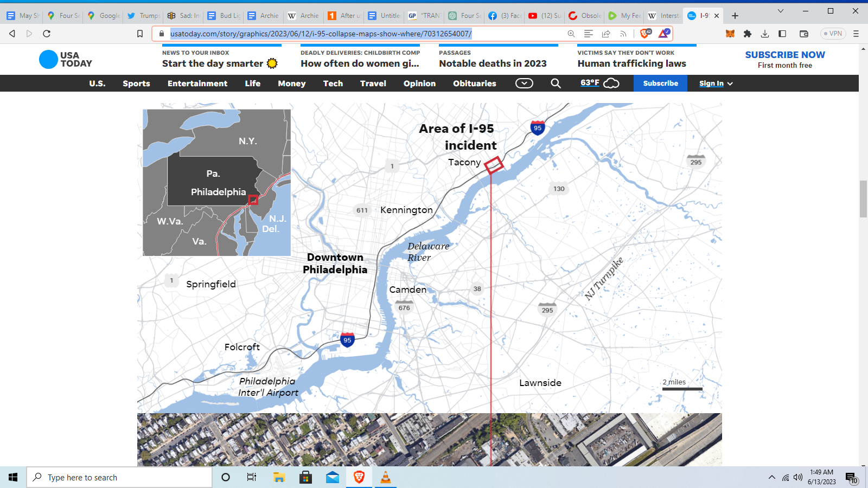Open the Life section

click(x=253, y=84)
